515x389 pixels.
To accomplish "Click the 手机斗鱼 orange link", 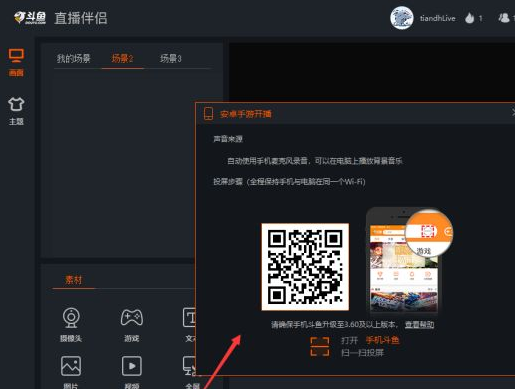I will coord(382,340).
